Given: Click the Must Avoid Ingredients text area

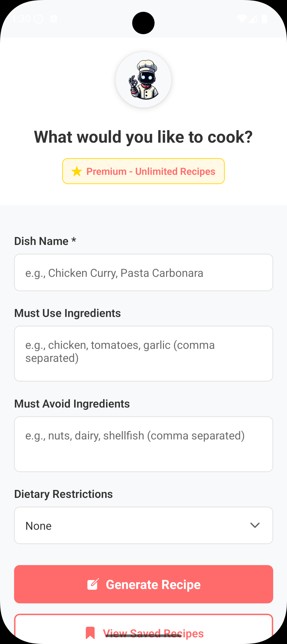Looking at the screenshot, I should tap(143, 444).
